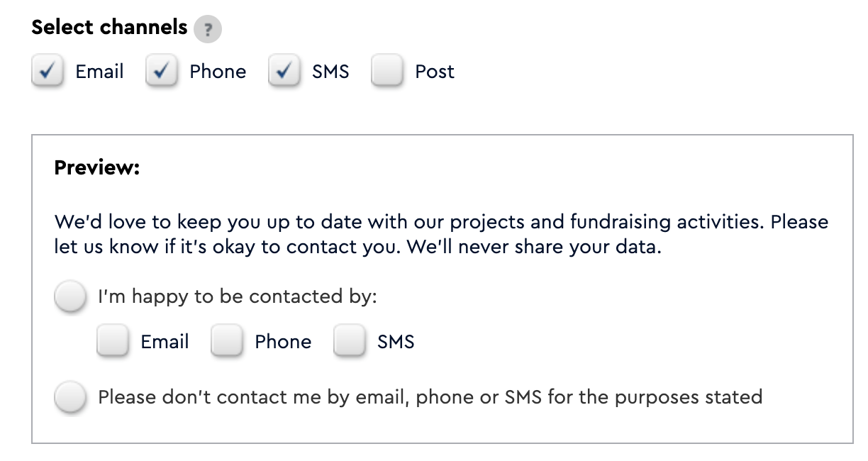The image size is (868, 461).
Task: Tick the Phone checkbox in the preview
Action: (x=227, y=342)
